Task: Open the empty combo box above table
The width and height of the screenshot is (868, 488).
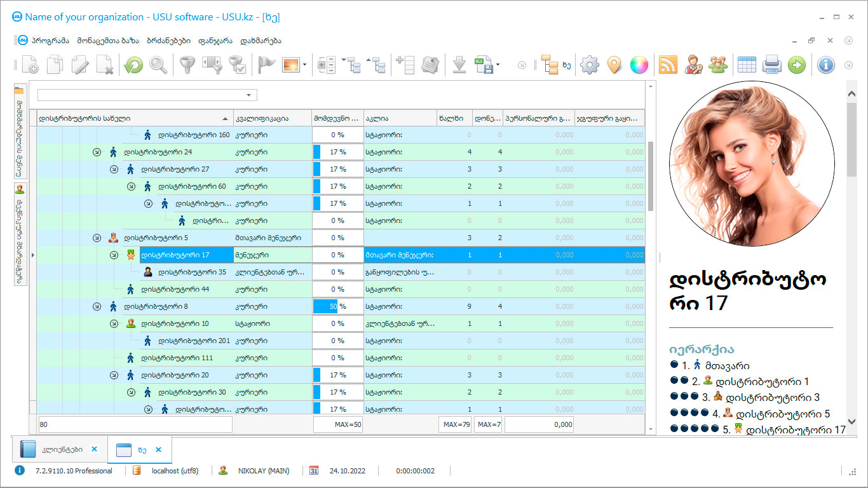Action: (x=147, y=95)
